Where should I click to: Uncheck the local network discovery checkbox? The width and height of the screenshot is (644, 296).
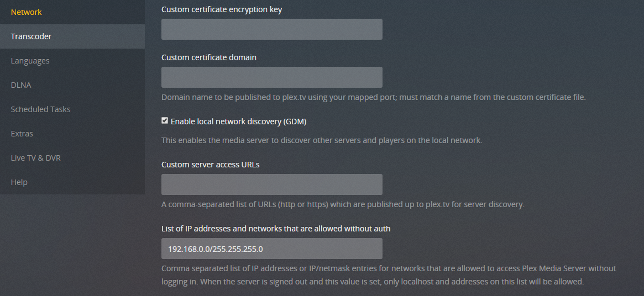pos(165,121)
